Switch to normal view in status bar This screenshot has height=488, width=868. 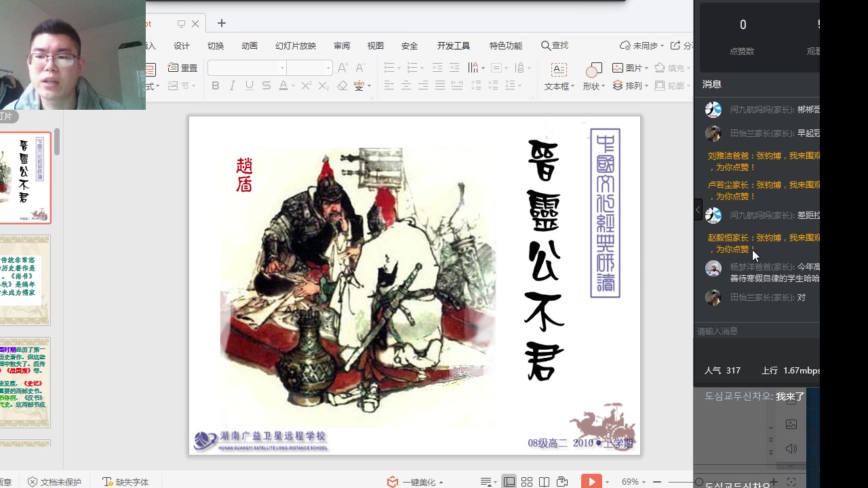[509, 482]
